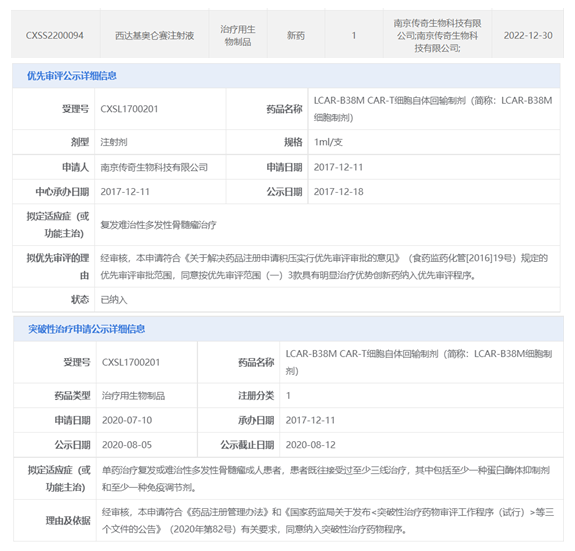This screenshot has height=551, width=575.
Task: Click the 治疗用生物制品 cell in top row
Action: click(238, 36)
